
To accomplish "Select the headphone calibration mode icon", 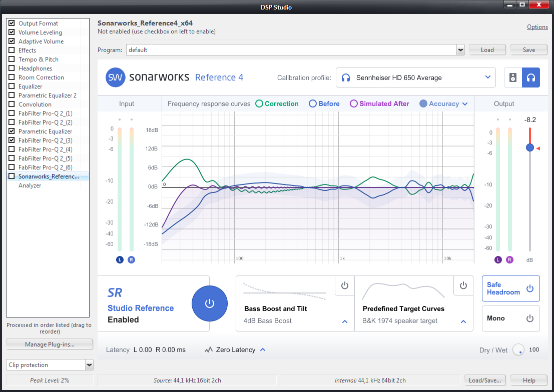I will tap(530, 77).
